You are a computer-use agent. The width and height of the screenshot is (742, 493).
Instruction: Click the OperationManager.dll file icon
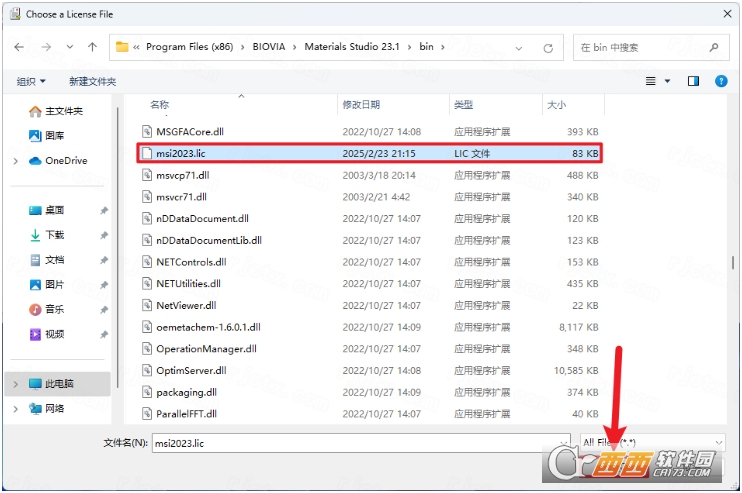pyautogui.click(x=147, y=349)
